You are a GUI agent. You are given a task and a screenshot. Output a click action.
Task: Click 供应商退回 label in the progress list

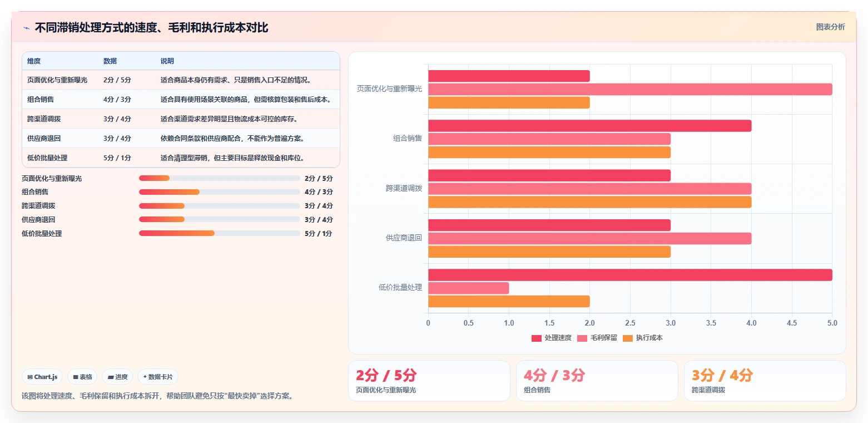point(38,220)
